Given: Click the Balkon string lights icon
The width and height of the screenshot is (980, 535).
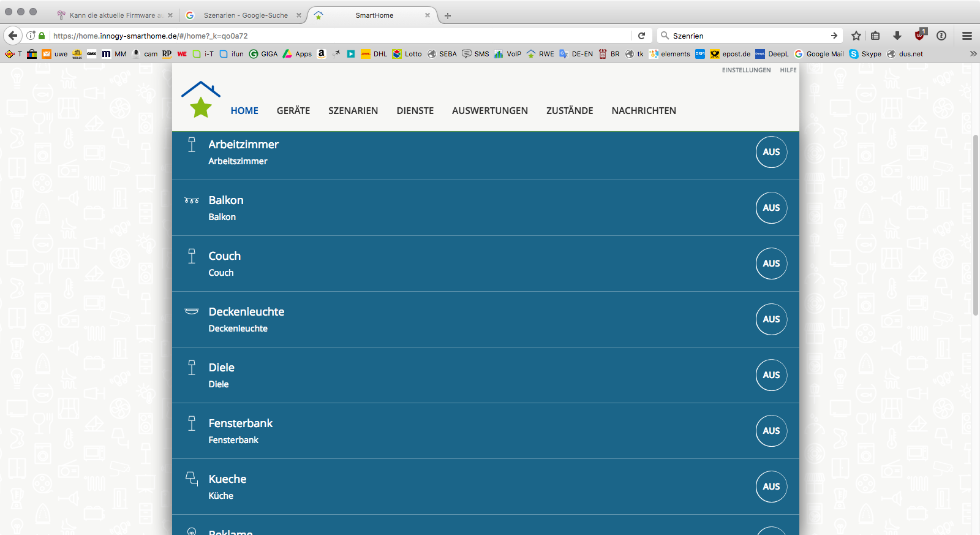Looking at the screenshot, I should pyautogui.click(x=192, y=200).
